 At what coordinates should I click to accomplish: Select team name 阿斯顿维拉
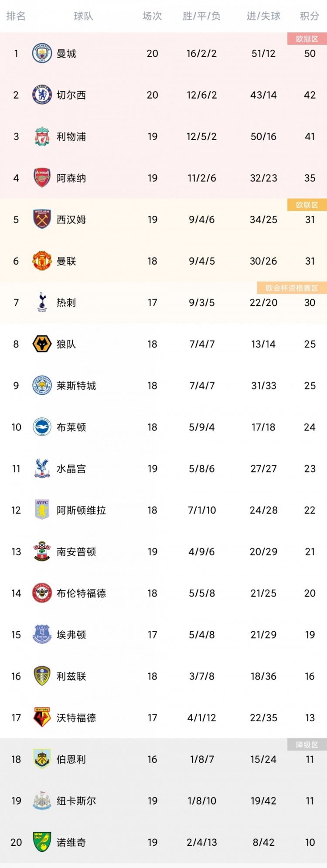(82, 510)
